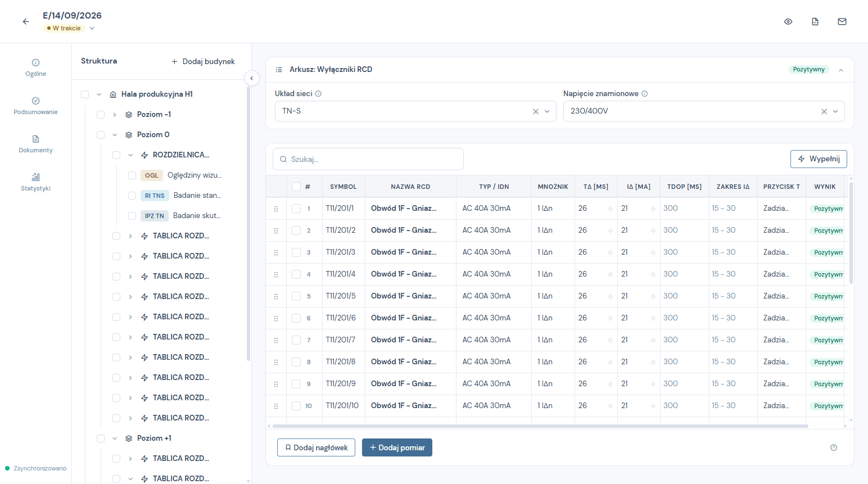Click the lightning icon in TΔ cell of T11/201/3
The image size is (868, 484).
pyautogui.click(x=610, y=253)
